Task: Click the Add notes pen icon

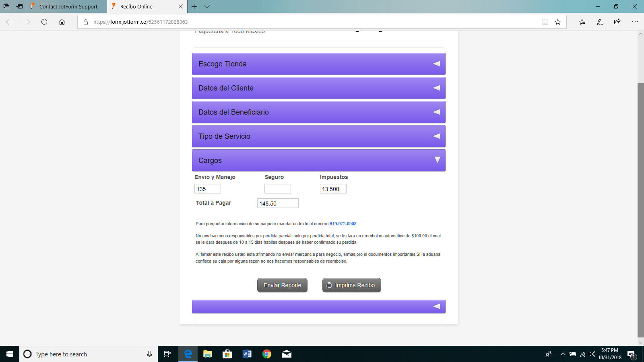Action: pyautogui.click(x=600, y=22)
